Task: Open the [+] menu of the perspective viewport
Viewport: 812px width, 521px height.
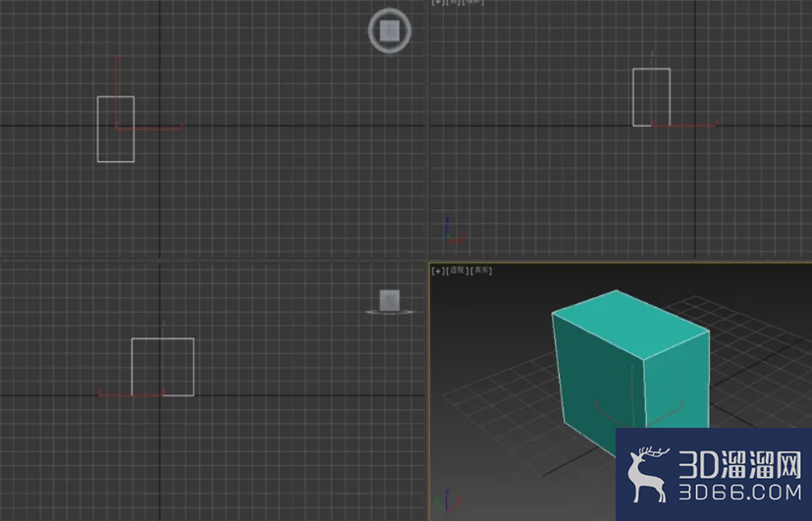Action: [x=438, y=270]
